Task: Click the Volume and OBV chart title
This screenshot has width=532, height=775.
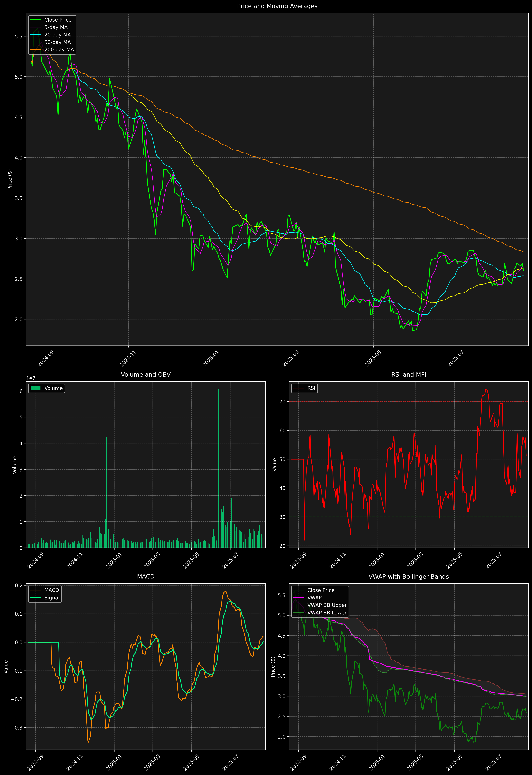Action: pyautogui.click(x=146, y=374)
